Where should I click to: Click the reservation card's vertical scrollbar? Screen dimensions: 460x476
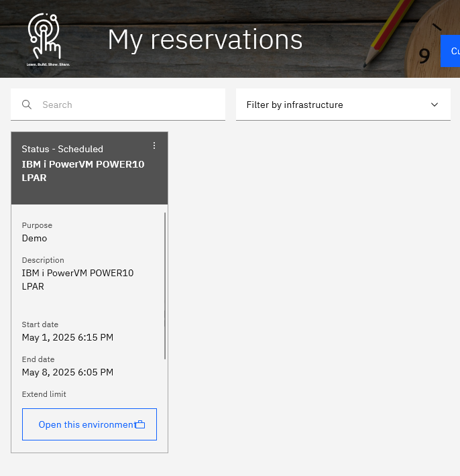point(165,286)
